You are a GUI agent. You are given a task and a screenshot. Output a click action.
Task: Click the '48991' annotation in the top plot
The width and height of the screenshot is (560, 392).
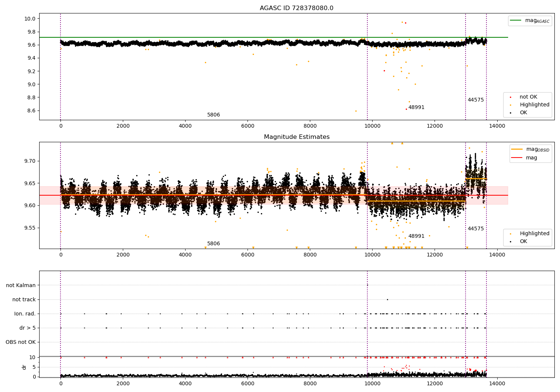[416, 108]
